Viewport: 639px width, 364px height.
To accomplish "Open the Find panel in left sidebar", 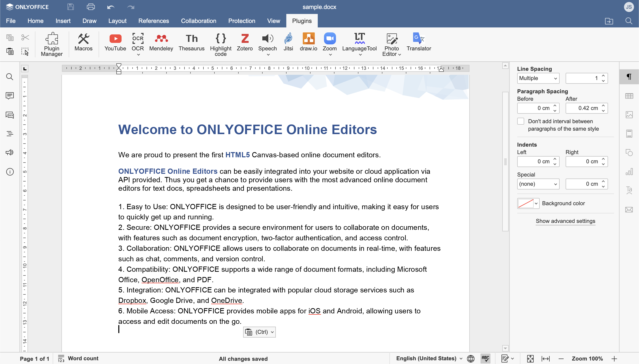I will (x=9, y=77).
